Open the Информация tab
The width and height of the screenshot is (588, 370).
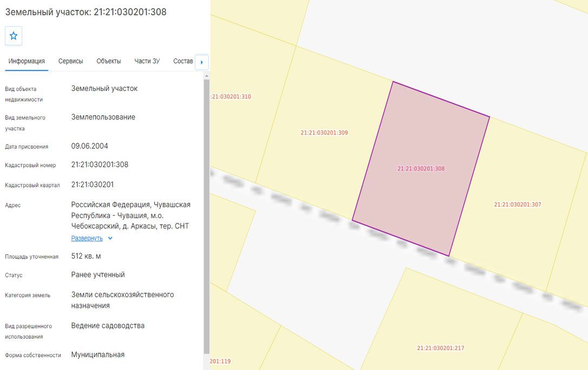[x=27, y=61]
